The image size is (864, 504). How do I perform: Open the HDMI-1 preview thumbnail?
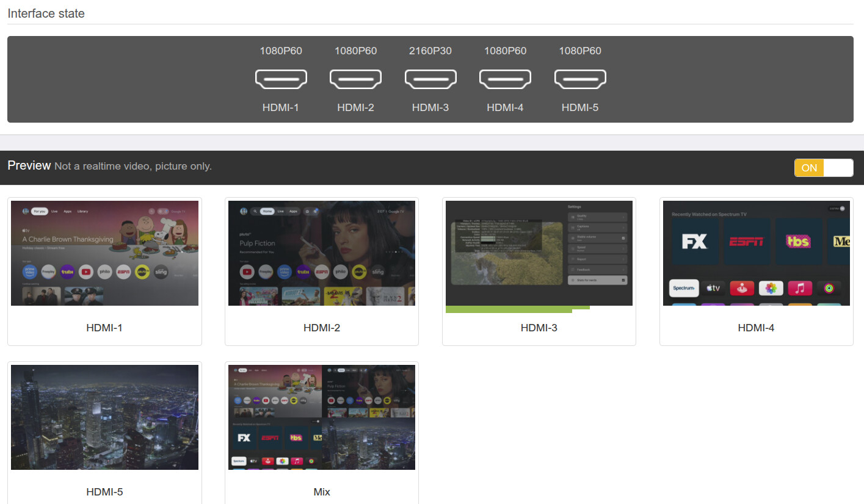[104, 253]
